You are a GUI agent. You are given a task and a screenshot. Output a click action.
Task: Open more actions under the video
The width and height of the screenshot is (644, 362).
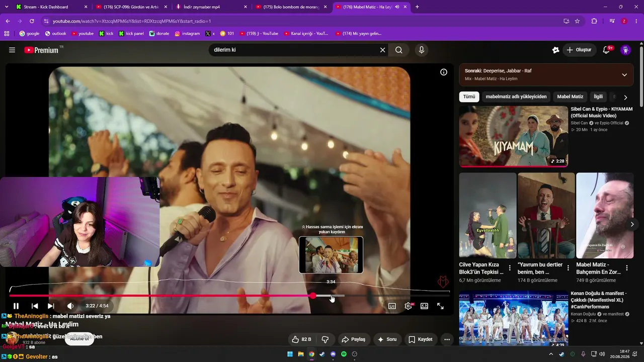coord(447,339)
